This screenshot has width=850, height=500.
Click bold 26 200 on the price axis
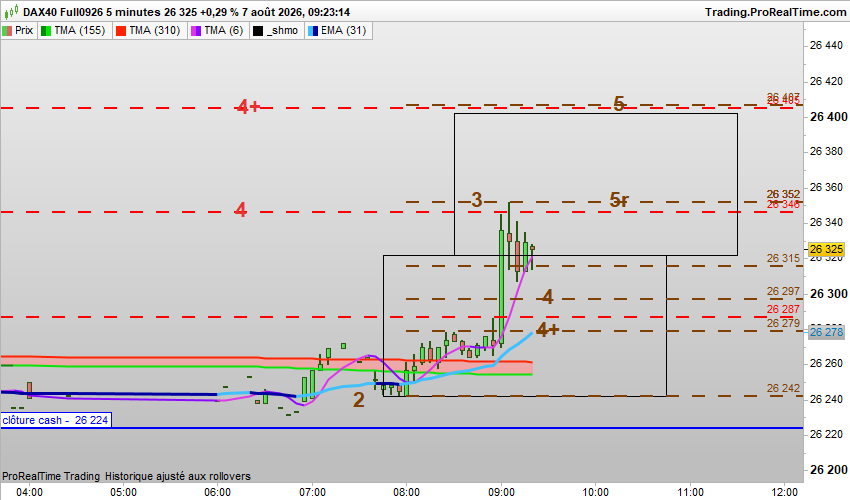pyautogui.click(x=828, y=470)
